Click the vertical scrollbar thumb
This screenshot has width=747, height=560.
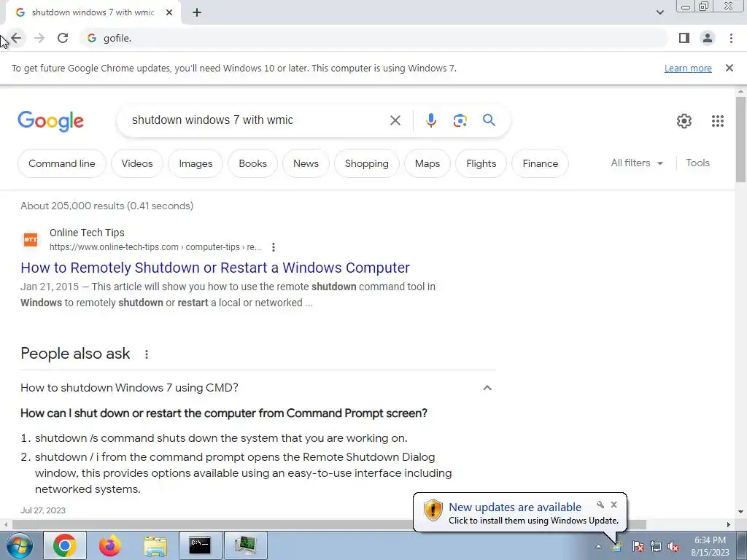pos(740,139)
